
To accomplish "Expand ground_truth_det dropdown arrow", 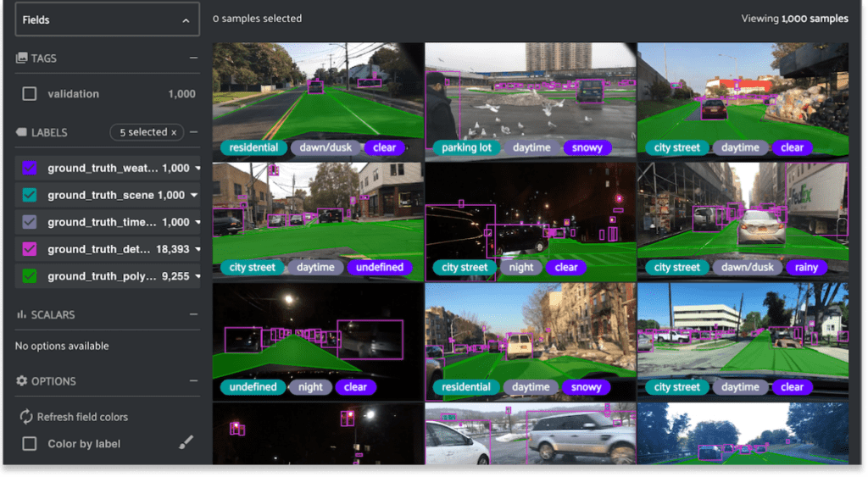I will tap(198, 249).
